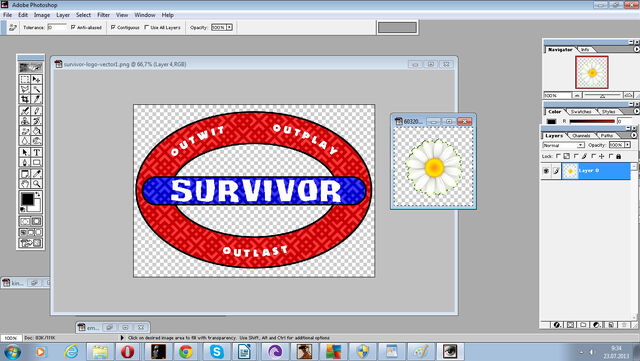Open the Opacity dropdown arrow in options bar
This screenshot has width=640, height=361.
(229, 27)
